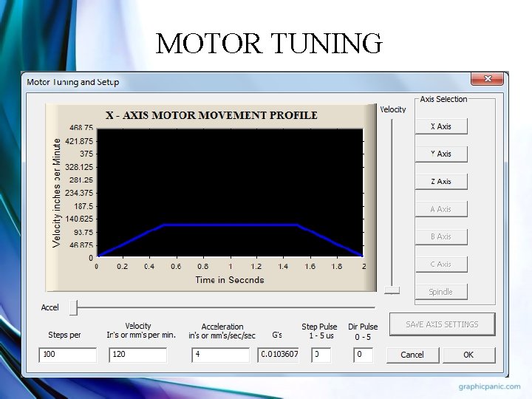Focus the Steps per input field
Image resolution: width=532 pixels, height=399 pixels.
coord(68,355)
